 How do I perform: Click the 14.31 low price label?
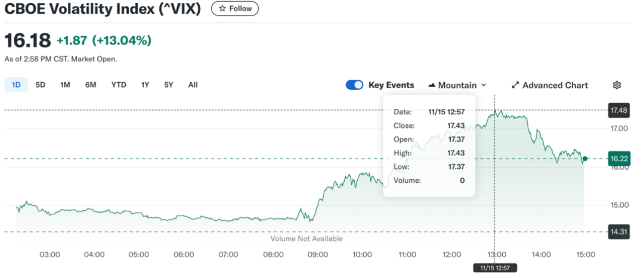pos(617,232)
